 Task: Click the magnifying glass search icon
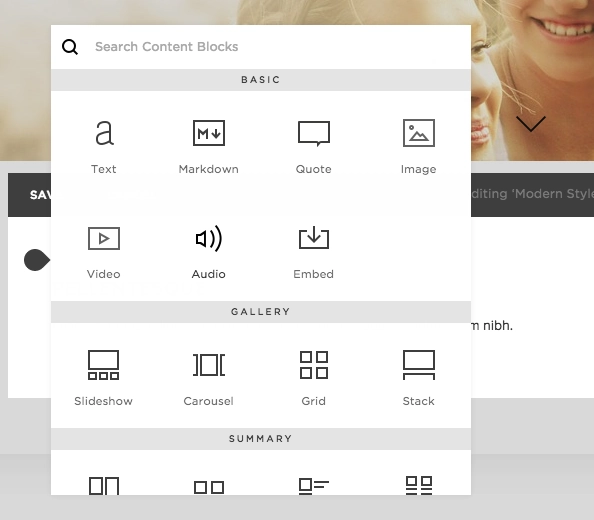pyautogui.click(x=70, y=47)
